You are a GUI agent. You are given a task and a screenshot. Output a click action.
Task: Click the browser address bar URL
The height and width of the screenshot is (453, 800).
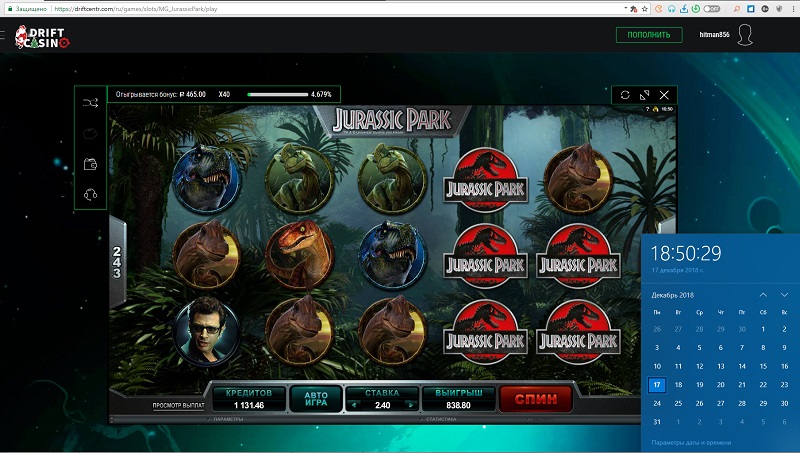136,9
